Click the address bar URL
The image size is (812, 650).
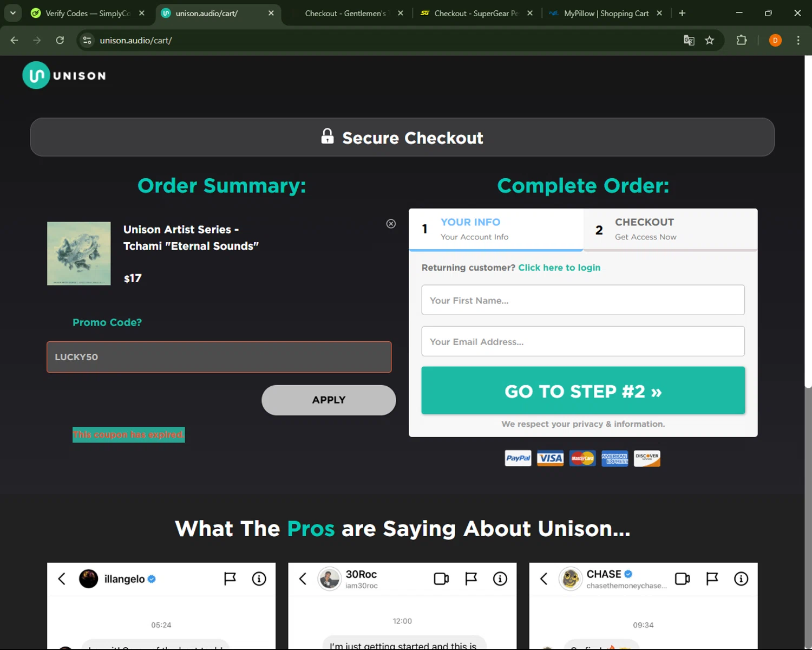[x=136, y=40]
